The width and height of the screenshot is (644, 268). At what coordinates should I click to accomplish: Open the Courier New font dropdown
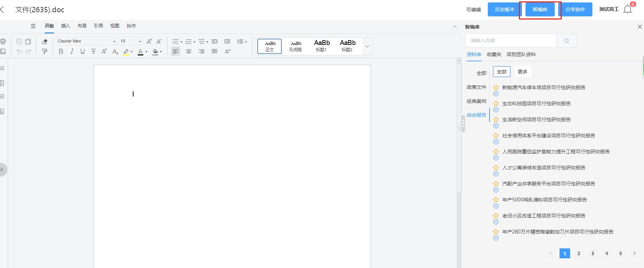point(114,41)
